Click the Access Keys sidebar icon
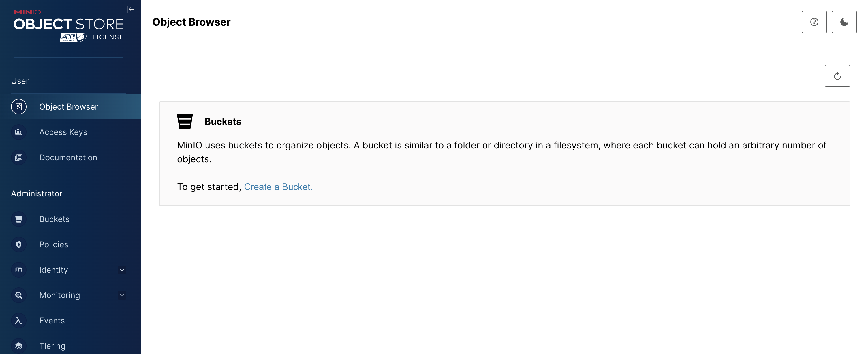 [19, 132]
